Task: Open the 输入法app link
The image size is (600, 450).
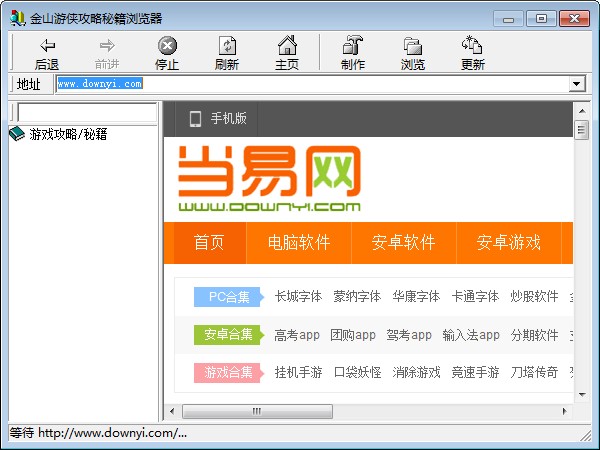Action: [x=471, y=335]
